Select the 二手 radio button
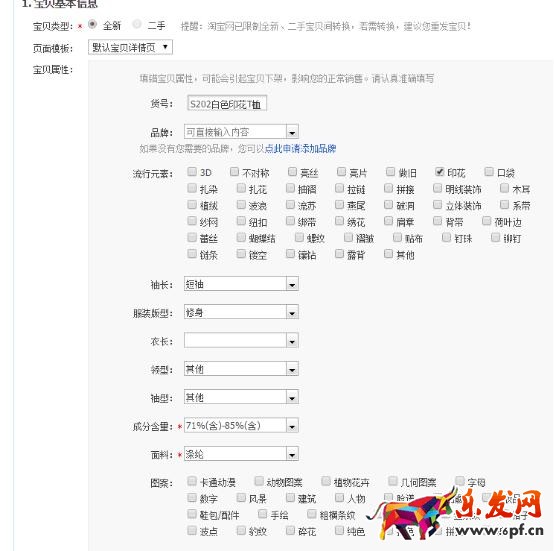The image size is (554, 551). pos(137,24)
